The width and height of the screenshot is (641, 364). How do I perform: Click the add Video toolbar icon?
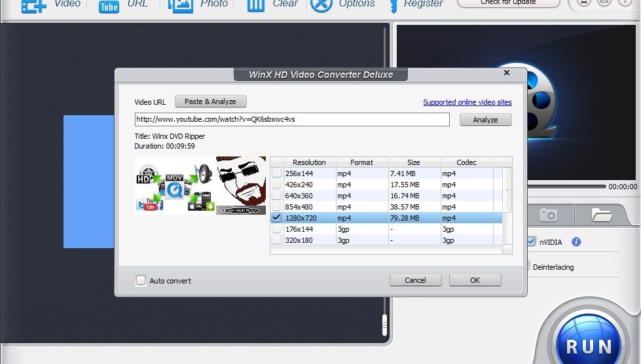(x=34, y=6)
